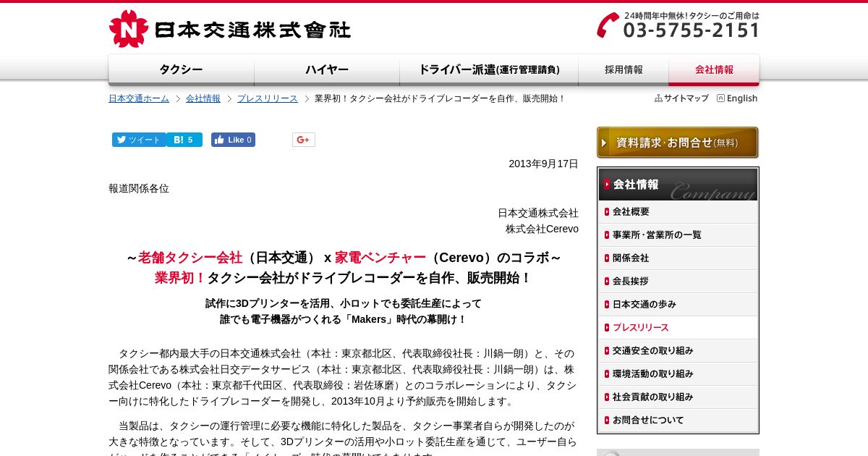Click the sitemap icon beside サイトマップ
Viewport: 868px width, 456px height.
coord(658,98)
